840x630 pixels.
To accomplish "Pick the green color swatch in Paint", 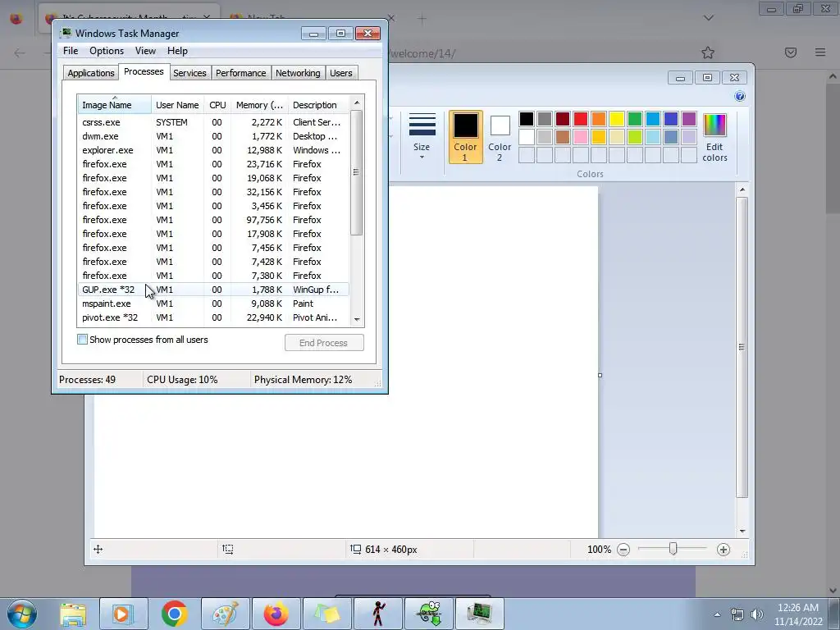I will [x=635, y=119].
